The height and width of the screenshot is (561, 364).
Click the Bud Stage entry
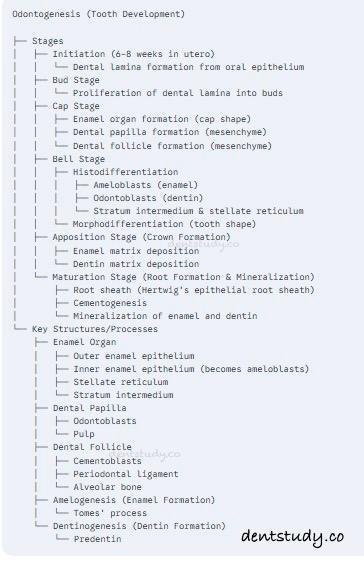pyautogui.click(x=76, y=80)
